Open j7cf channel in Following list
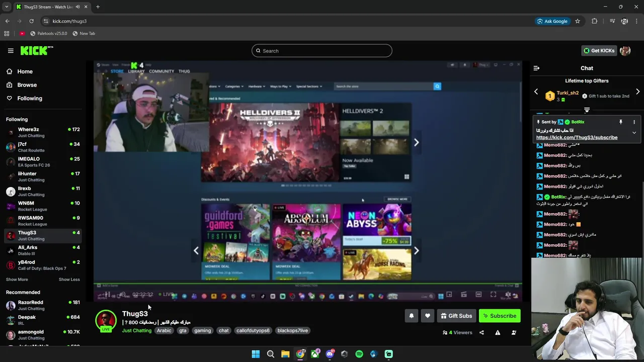The image size is (644, 362). (43, 147)
